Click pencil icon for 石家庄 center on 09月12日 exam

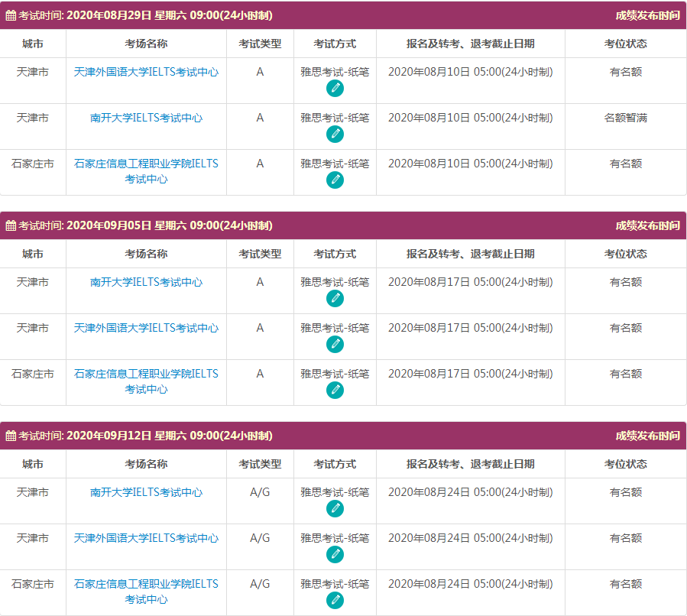[x=335, y=601]
